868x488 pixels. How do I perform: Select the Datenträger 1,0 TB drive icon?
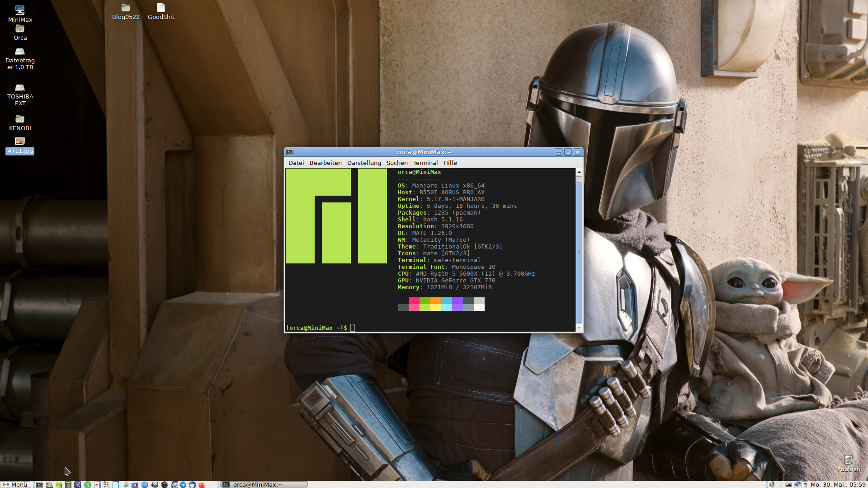pos(20,59)
